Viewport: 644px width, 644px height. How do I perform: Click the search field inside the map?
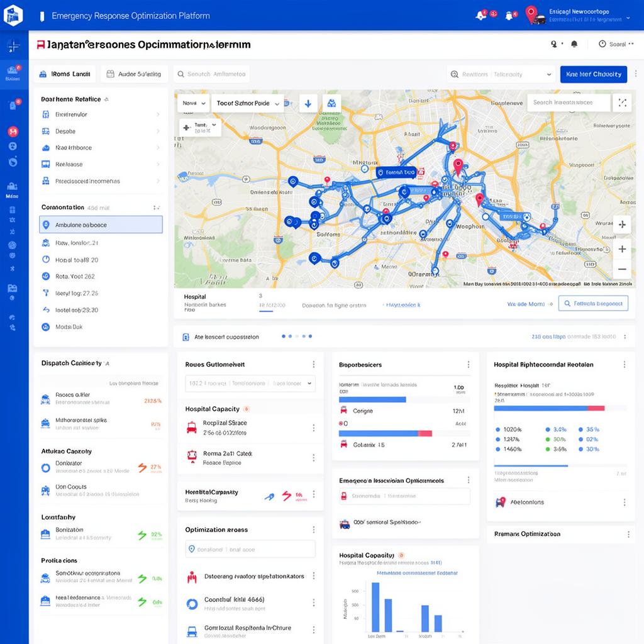pos(569,103)
